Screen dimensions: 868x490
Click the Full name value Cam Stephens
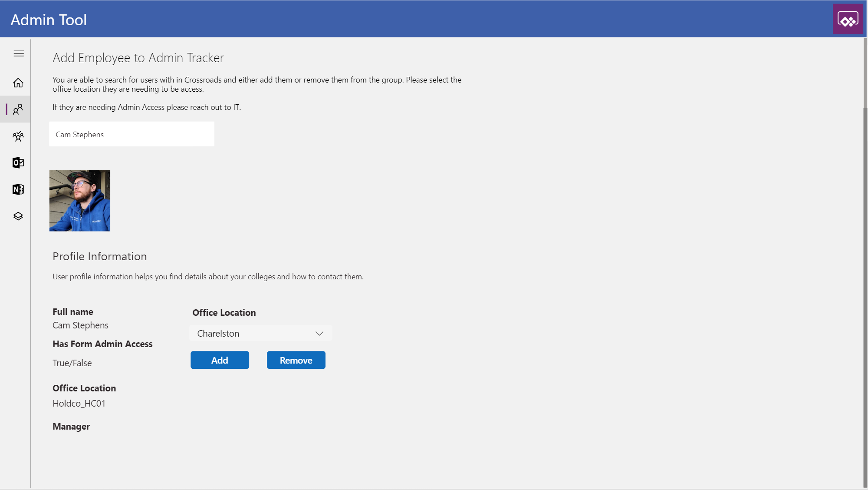coord(81,325)
